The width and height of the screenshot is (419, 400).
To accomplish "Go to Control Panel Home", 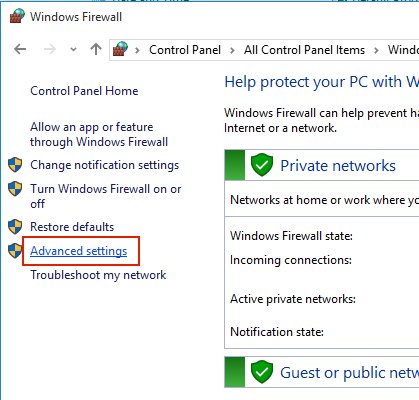I will point(84,91).
